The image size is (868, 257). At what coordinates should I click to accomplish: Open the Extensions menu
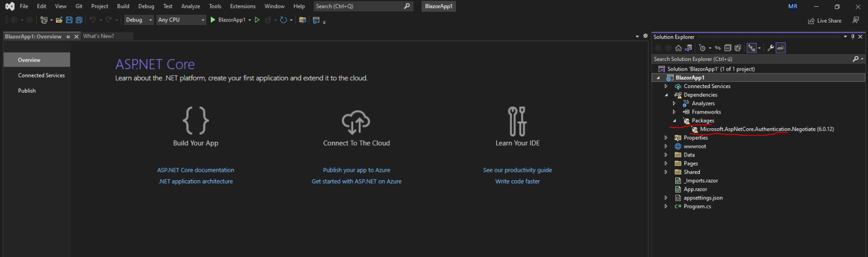[242, 6]
